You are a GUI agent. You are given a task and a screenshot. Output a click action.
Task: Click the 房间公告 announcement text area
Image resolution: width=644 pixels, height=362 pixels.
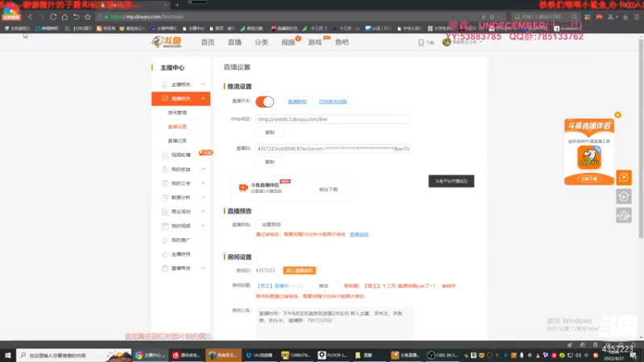click(x=335, y=323)
